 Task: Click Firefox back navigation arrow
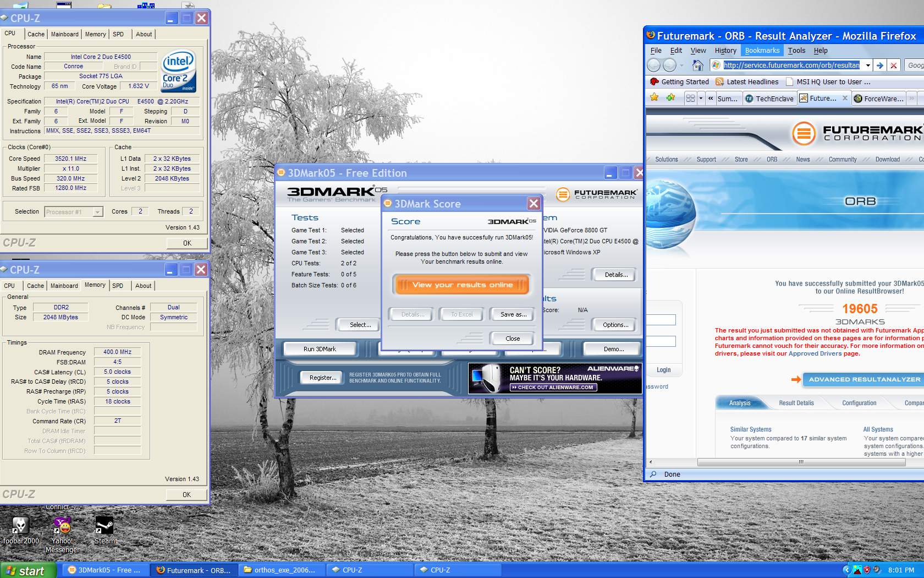pos(653,66)
